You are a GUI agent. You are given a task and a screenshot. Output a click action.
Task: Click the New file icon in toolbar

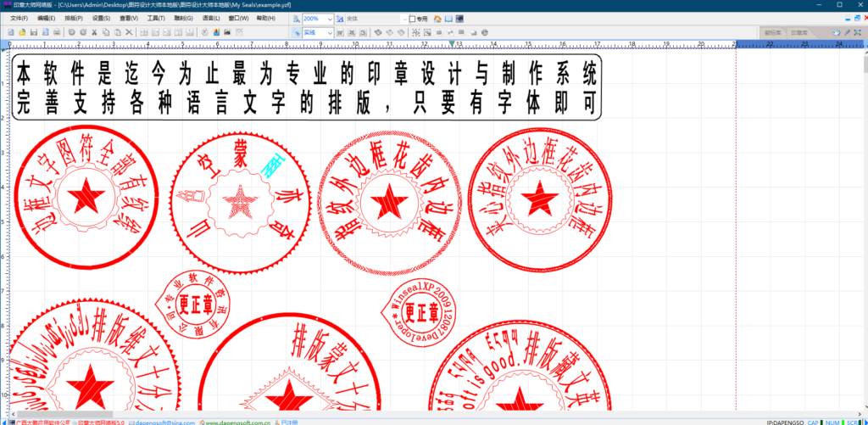tap(10, 32)
